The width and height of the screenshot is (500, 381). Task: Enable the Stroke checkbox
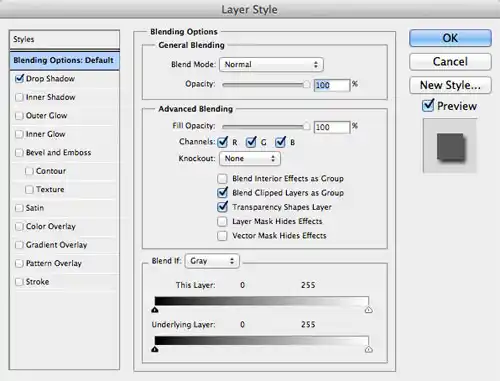(x=19, y=282)
